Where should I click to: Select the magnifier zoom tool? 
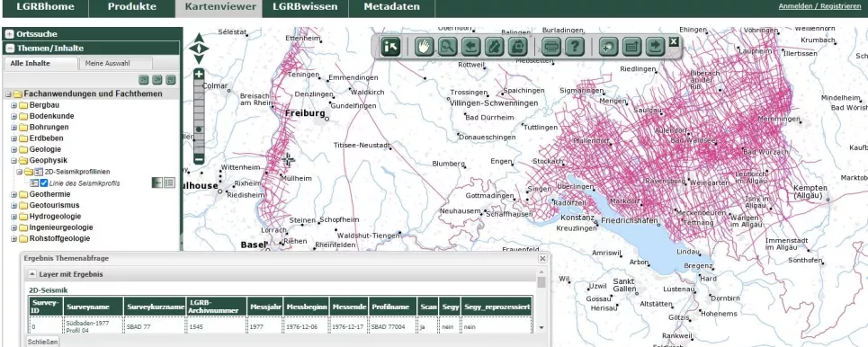pyautogui.click(x=447, y=47)
